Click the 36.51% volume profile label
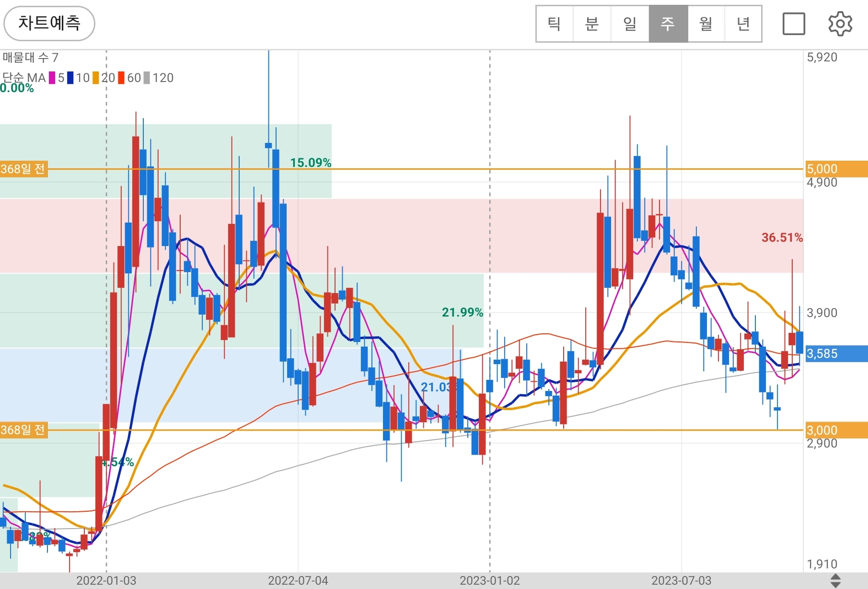This screenshot has height=589, width=868. [782, 237]
